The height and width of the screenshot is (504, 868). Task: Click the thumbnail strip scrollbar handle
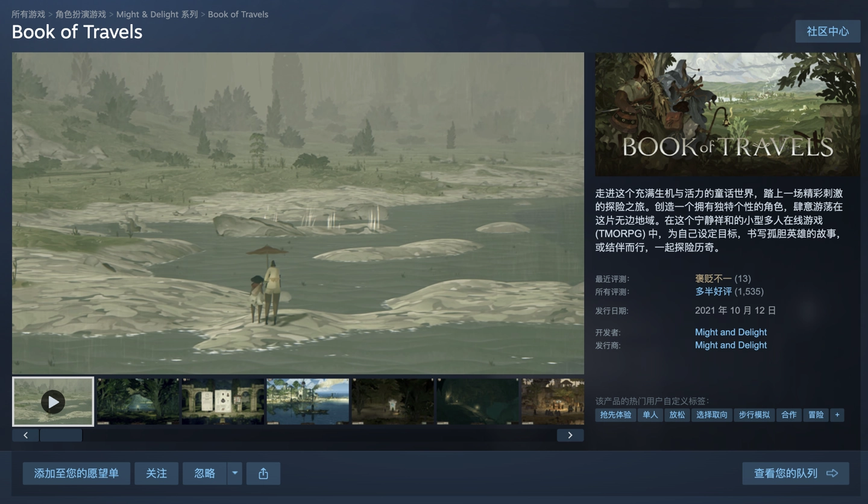[x=61, y=435]
